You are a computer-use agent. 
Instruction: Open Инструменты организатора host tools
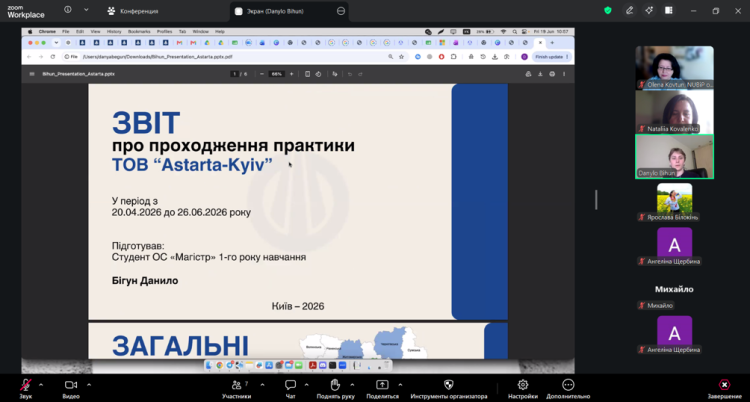point(449,388)
